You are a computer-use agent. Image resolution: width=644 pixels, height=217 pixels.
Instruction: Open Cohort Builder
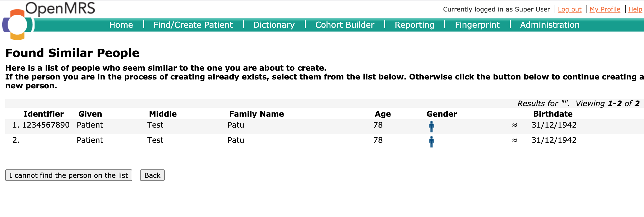tap(345, 25)
